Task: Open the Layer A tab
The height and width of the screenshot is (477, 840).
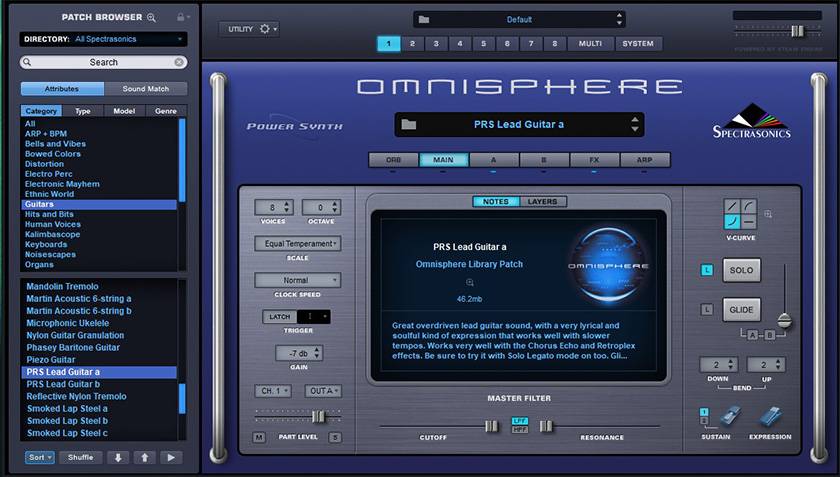Action: [493, 160]
